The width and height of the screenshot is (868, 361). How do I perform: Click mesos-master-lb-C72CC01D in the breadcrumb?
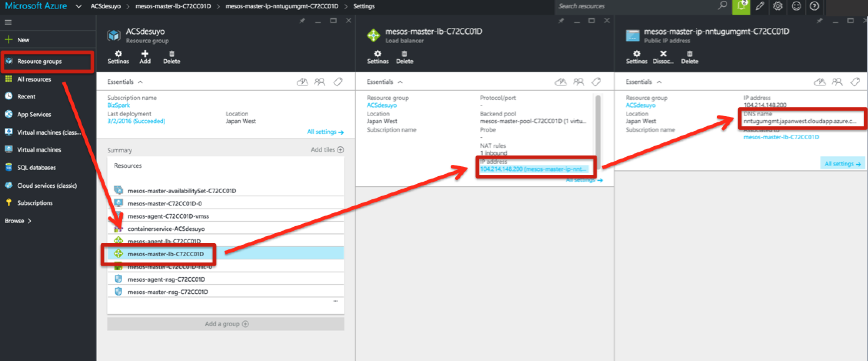point(173,6)
